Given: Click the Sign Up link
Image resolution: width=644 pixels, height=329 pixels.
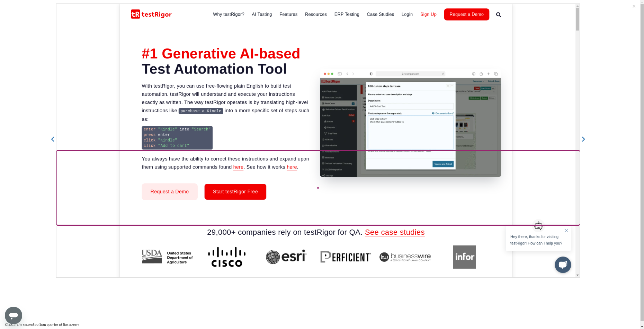Looking at the screenshot, I should pyautogui.click(x=428, y=15).
